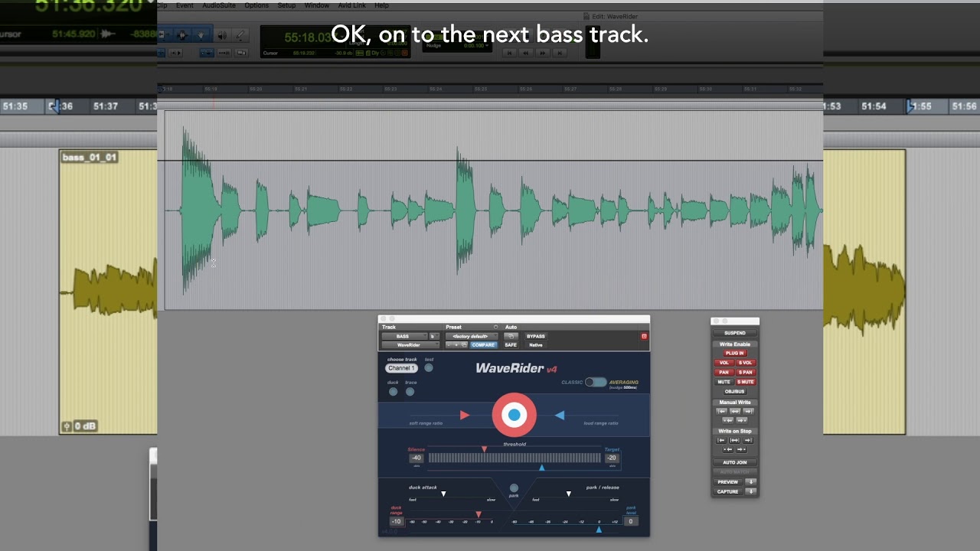Screen dimensions: 980x551
Task: Toggle the trace button in WaveRider
Action: coord(410,392)
